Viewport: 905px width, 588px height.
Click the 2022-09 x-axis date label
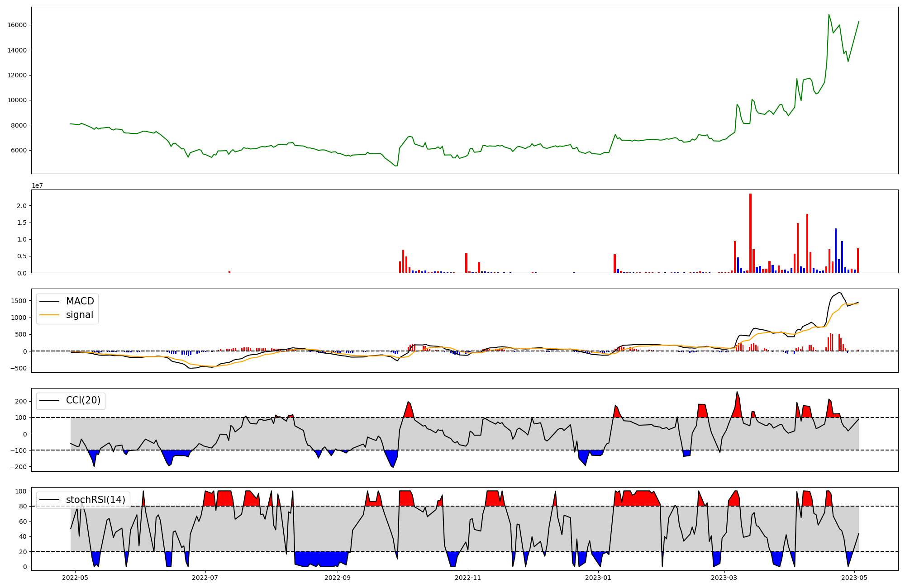pos(338,578)
